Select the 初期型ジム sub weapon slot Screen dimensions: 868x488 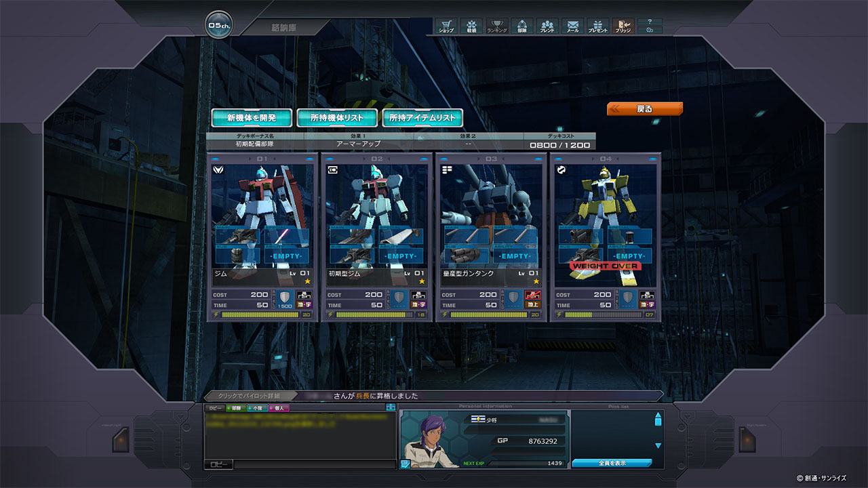click(x=353, y=256)
